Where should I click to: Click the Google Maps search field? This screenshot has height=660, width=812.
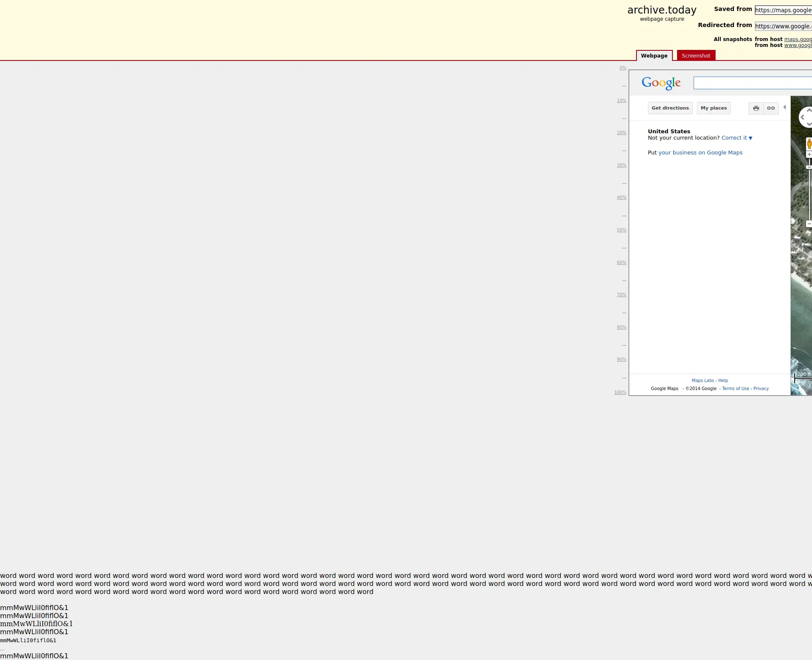(x=753, y=83)
